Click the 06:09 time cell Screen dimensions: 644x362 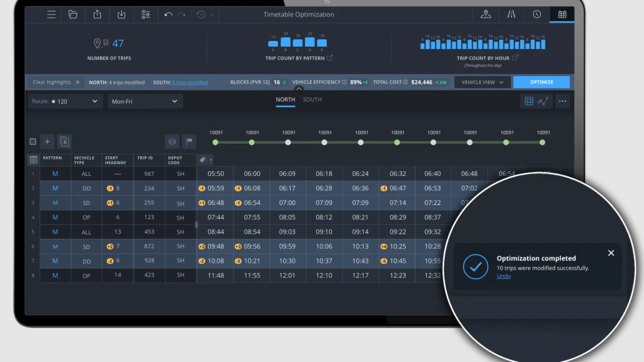point(288,174)
